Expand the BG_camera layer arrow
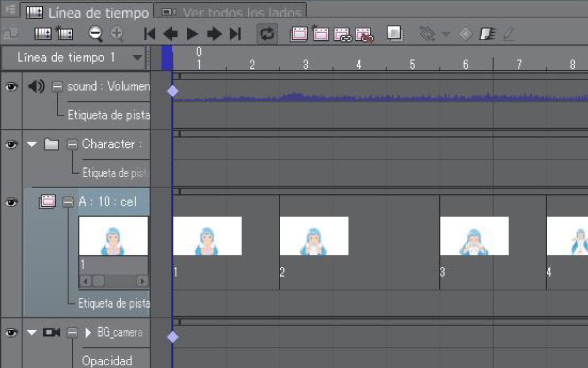 (x=88, y=332)
